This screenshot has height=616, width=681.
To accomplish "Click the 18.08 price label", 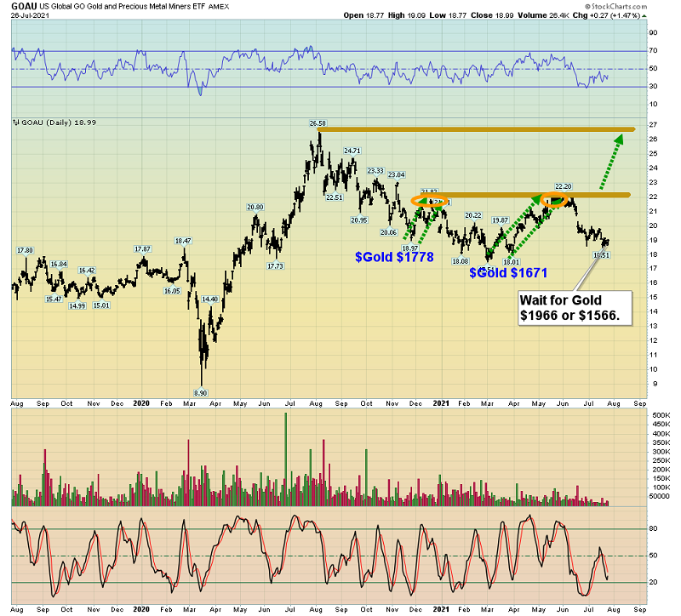I will 461,261.
